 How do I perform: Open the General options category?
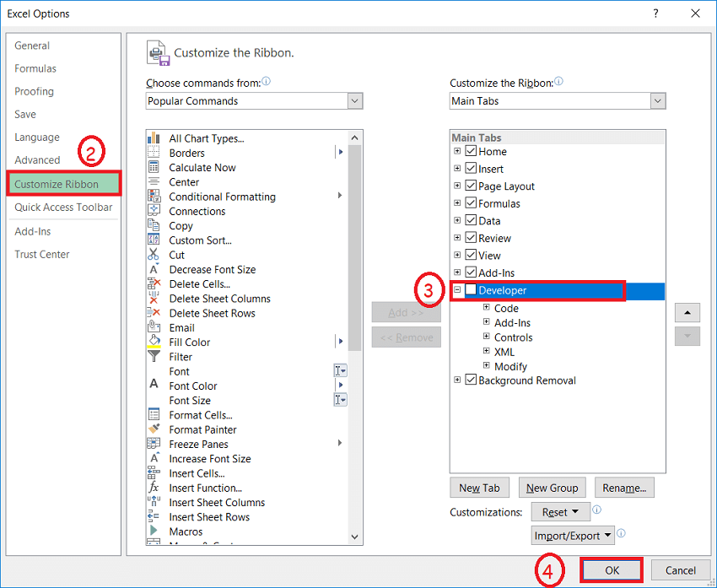tap(31, 46)
